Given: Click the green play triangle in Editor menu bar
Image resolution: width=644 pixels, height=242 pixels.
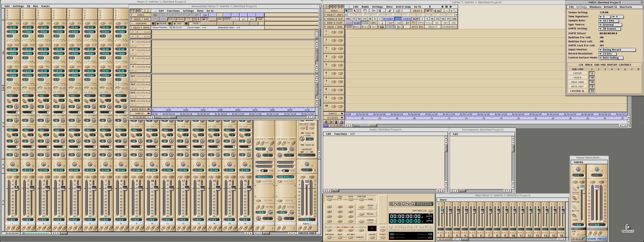Looking at the screenshot, I should click(451, 7).
